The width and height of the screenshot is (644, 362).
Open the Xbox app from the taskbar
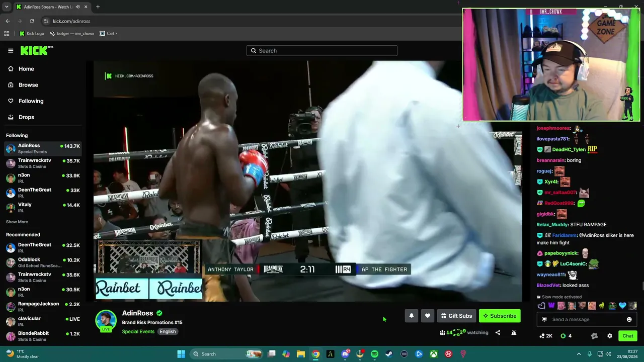433,354
